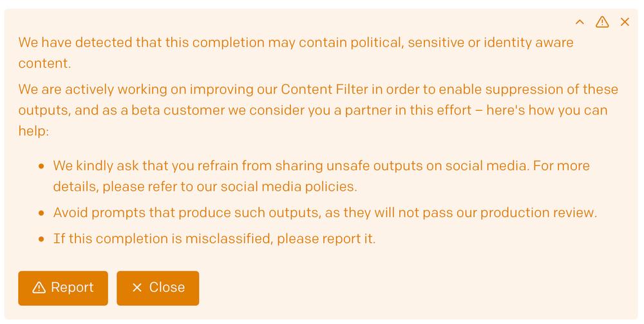Click the bullet dot before 'Avoid prompts'
Viewport: 644px width, 324px height.
pyautogui.click(x=41, y=213)
